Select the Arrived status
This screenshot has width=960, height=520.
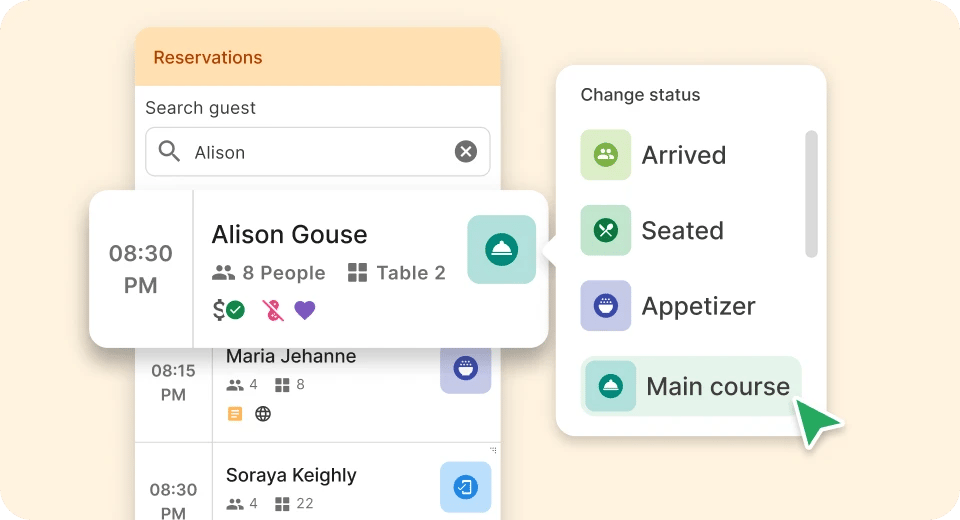click(654, 155)
